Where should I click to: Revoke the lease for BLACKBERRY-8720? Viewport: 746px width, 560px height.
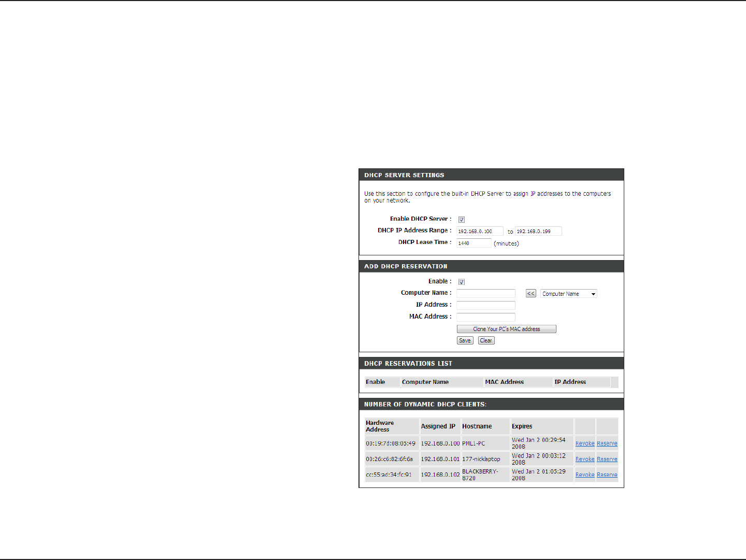click(585, 475)
